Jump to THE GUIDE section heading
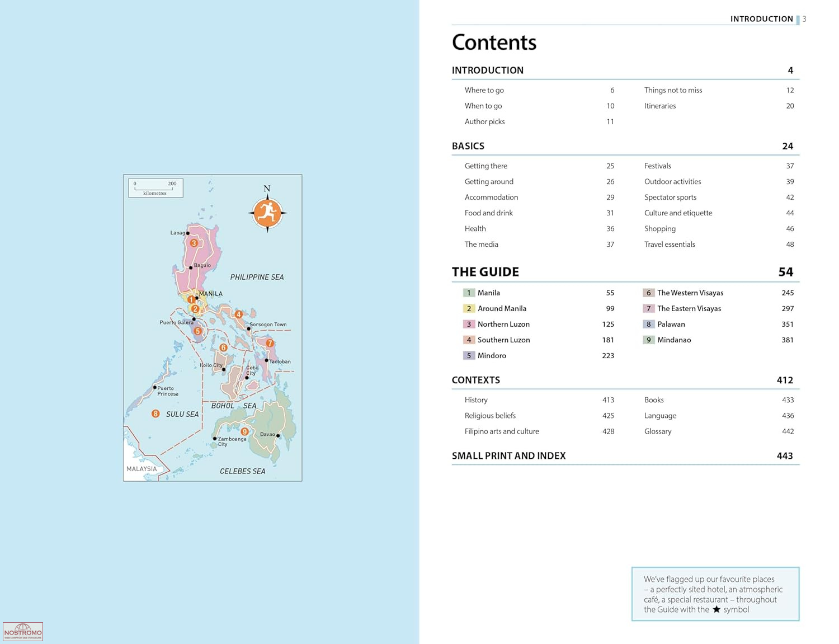This screenshot has height=644, width=839. pos(485,272)
